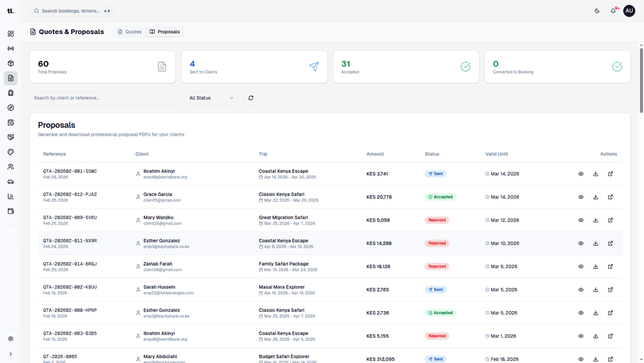Open the AU user avatar menu

tap(629, 11)
